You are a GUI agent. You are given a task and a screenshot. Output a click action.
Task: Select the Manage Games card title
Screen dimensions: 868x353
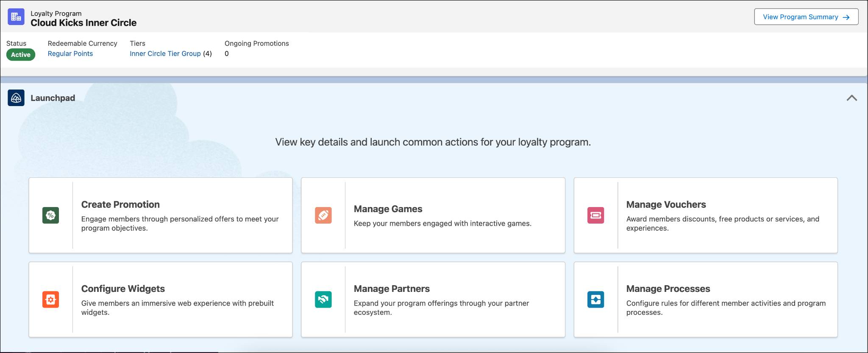388,209
